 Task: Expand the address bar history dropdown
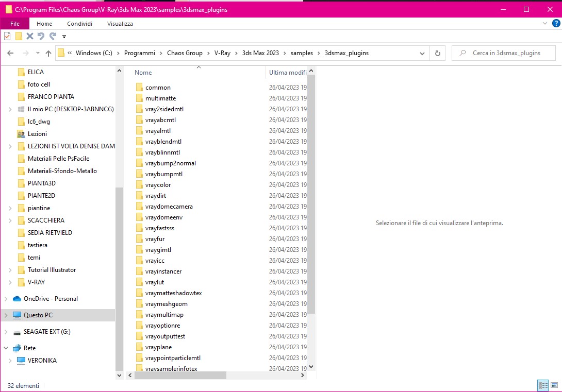point(422,54)
